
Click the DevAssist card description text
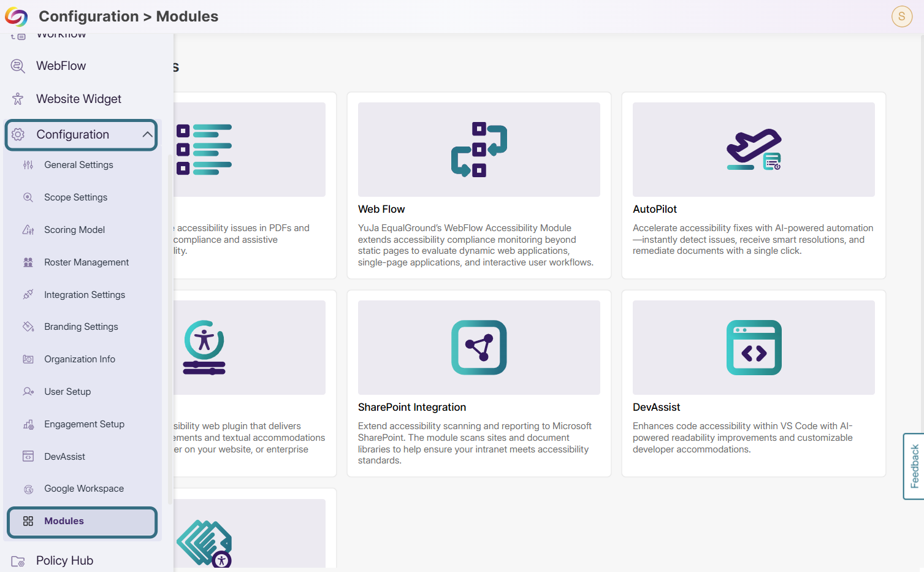(x=743, y=438)
